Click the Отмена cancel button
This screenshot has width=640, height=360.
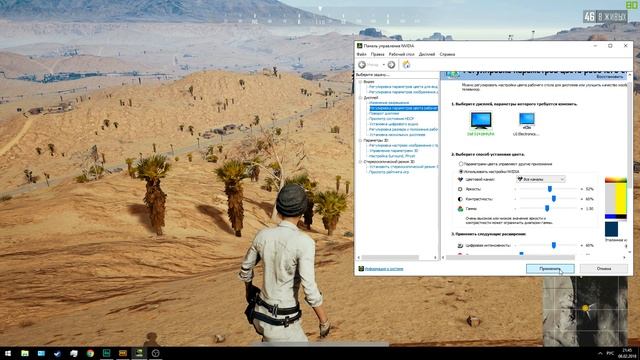point(604,269)
